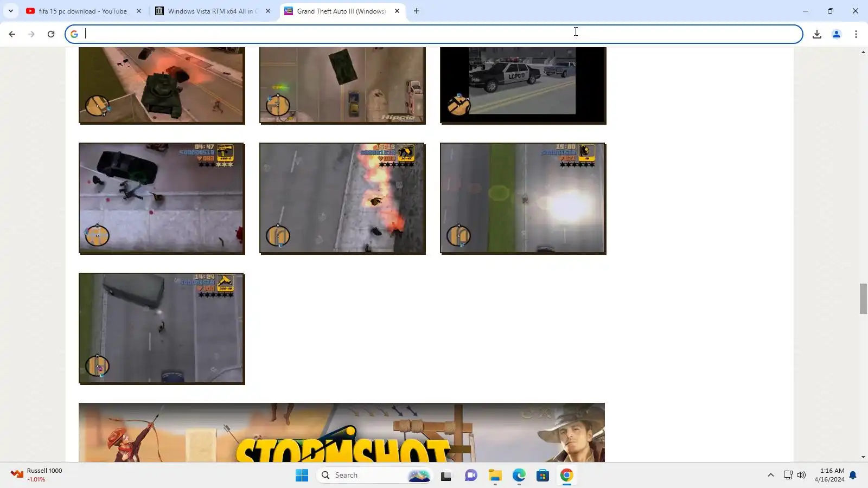Open the LCPD police car screenshot
868x488 pixels.
click(523, 85)
